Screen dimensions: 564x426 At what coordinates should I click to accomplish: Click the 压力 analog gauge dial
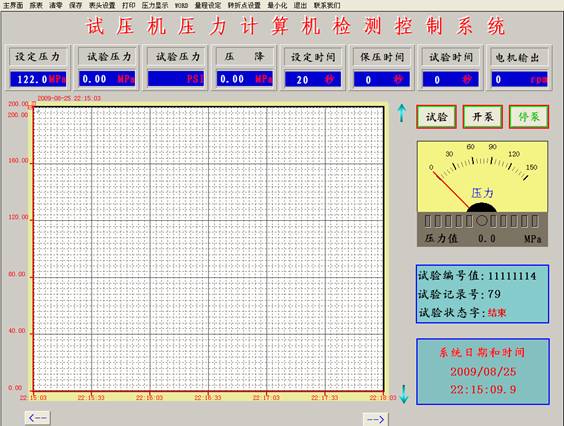[x=482, y=176]
